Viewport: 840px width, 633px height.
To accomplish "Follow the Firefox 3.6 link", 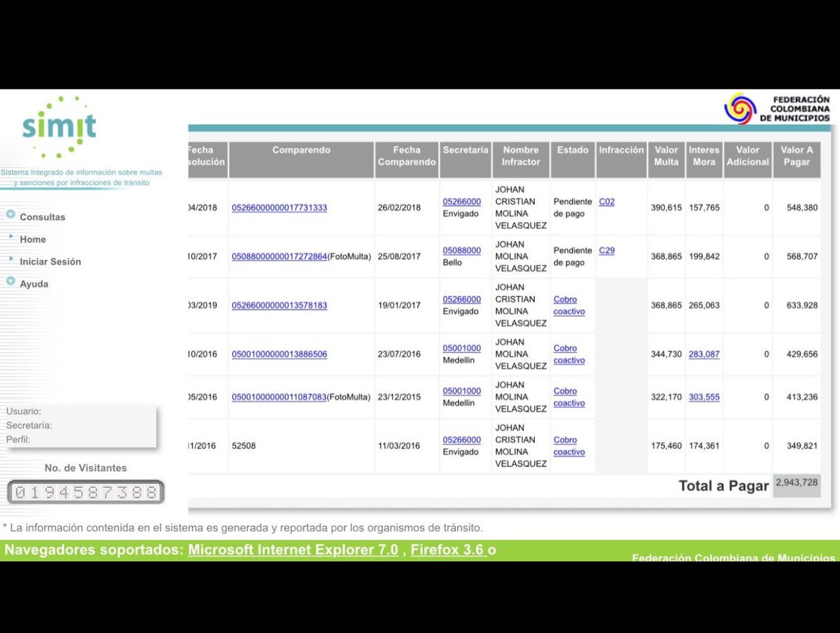I will pyautogui.click(x=448, y=550).
